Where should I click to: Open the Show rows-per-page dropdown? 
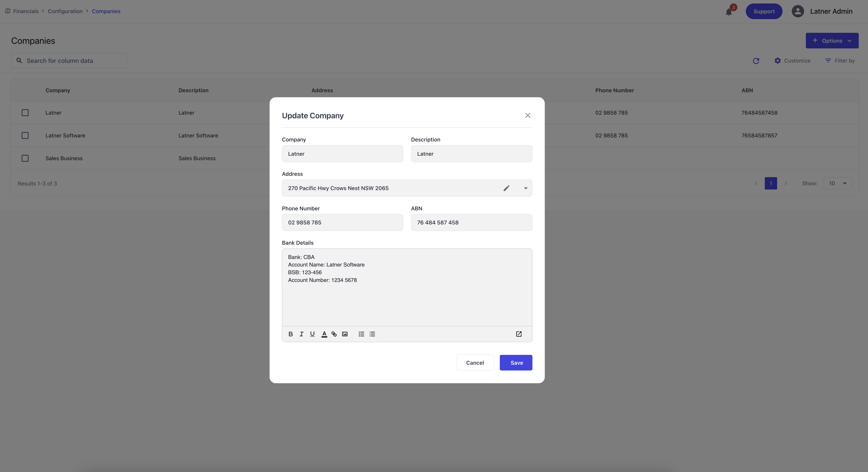pos(837,183)
